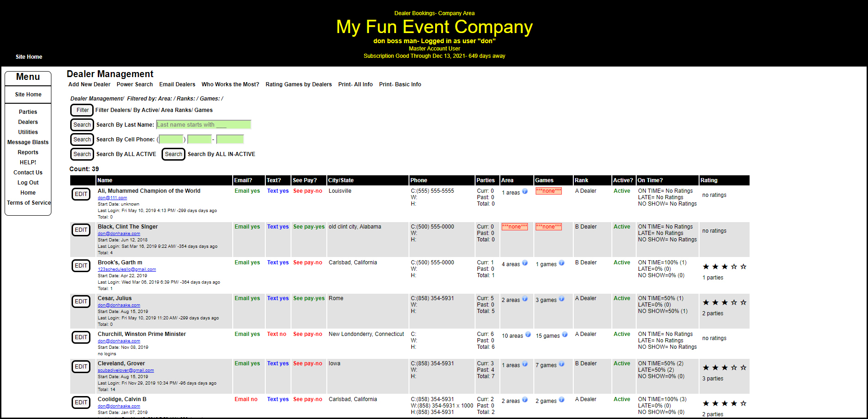
Task: Open Who Works the Most link
Action: pyautogui.click(x=230, y=84)
